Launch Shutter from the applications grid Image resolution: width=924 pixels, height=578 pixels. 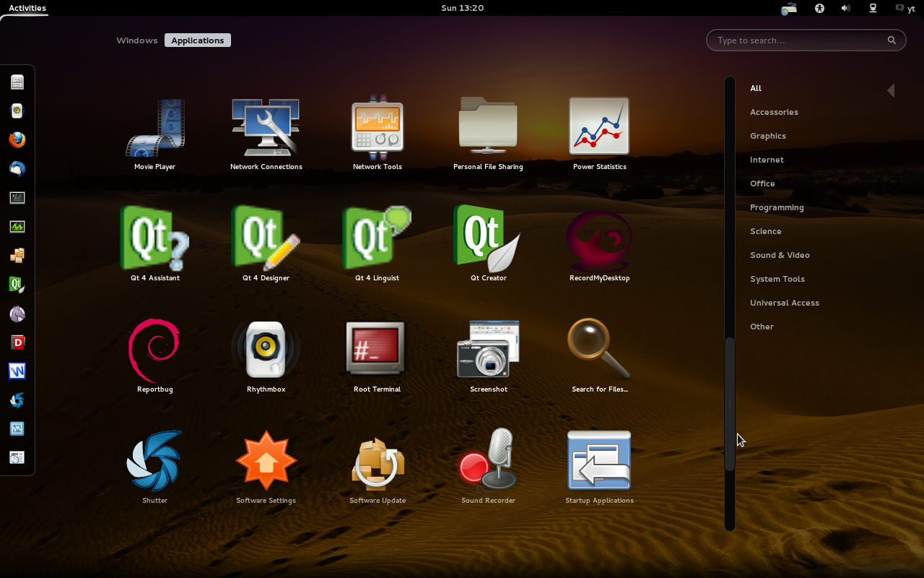154,461
